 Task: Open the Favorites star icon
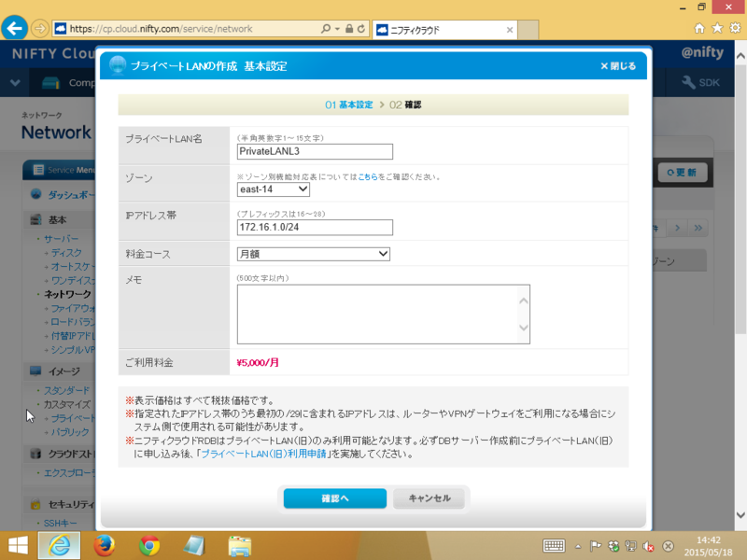[717, 28]
